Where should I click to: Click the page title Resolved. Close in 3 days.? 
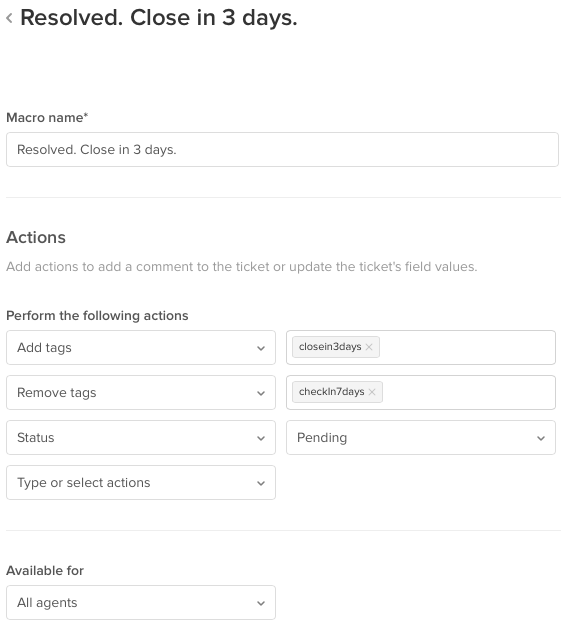click(159, 18)
